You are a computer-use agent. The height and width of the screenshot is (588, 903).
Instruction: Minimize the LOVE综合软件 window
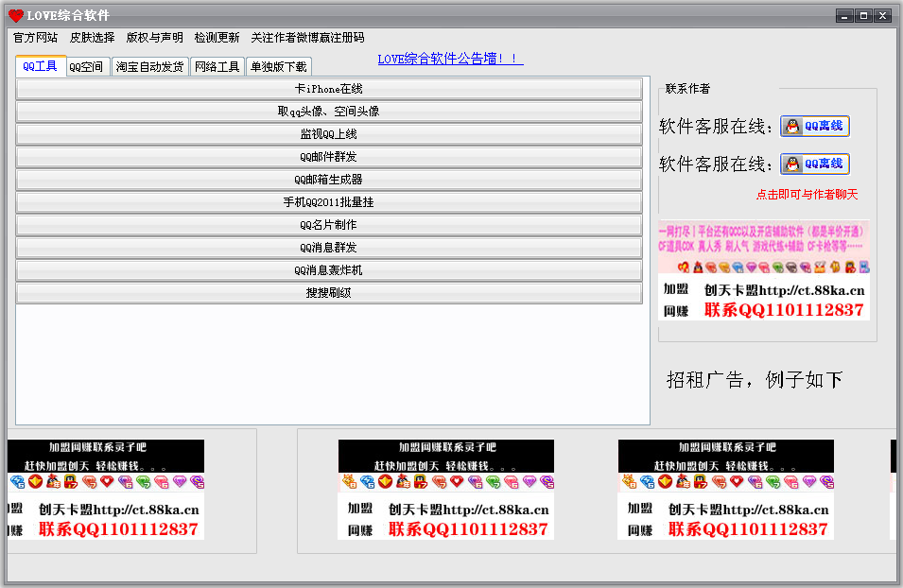(x=844, y=15)
